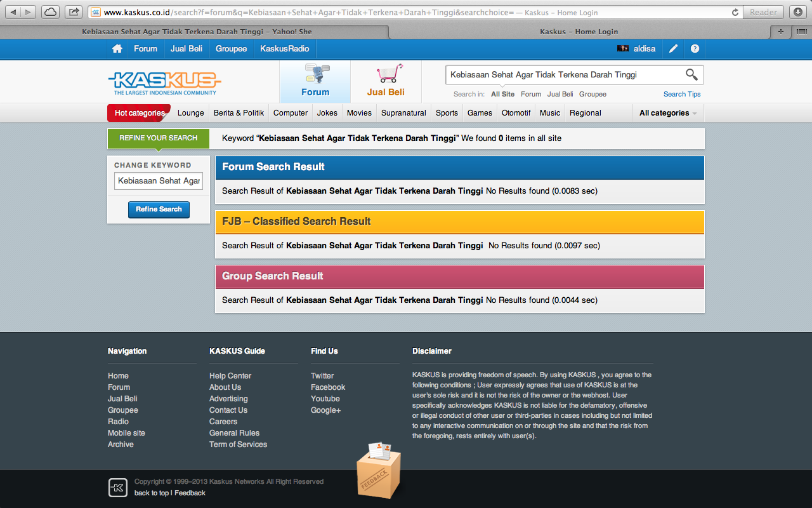The image size is (812, 508).
Task: Open Forum in the top blue navigation
Action: 145,49
